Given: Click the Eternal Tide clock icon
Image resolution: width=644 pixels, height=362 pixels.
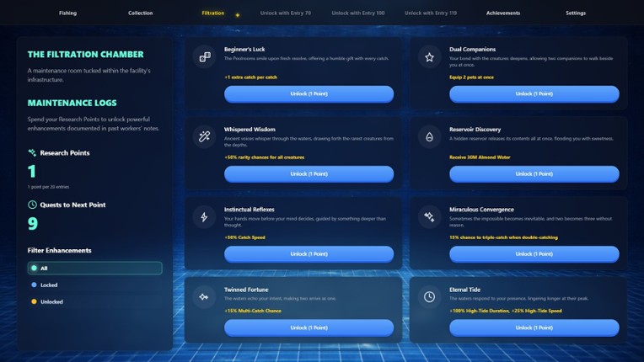Looking at the screenshot, I should (x=429, y=297).
